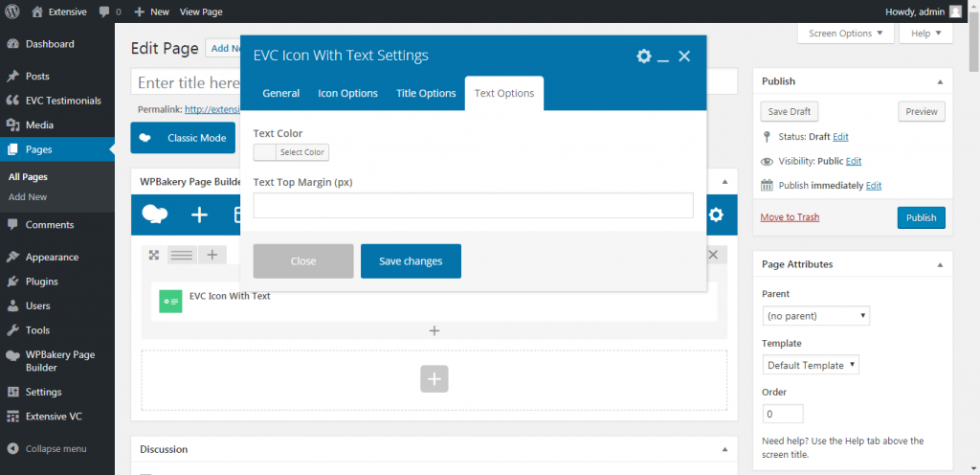The width and height of the screenshot is (980, 475).
Task: Click the WPBakery add element plus icon
Action: click(199, 215)
